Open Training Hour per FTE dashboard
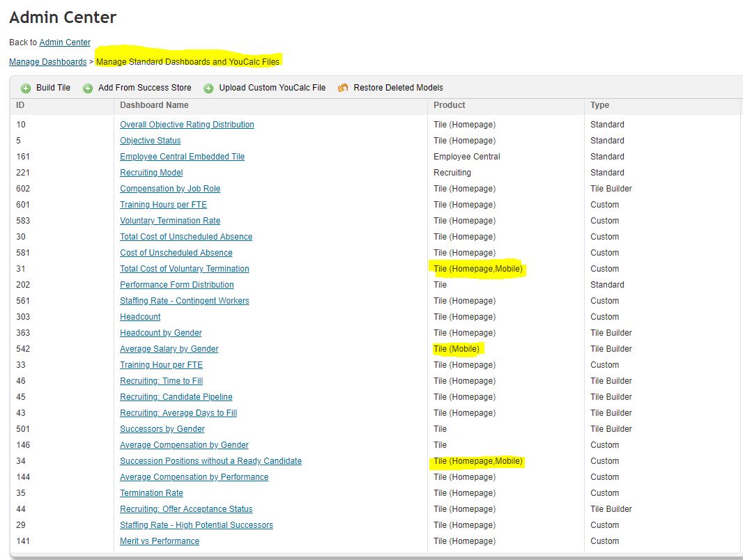 (x=161, y=365)
